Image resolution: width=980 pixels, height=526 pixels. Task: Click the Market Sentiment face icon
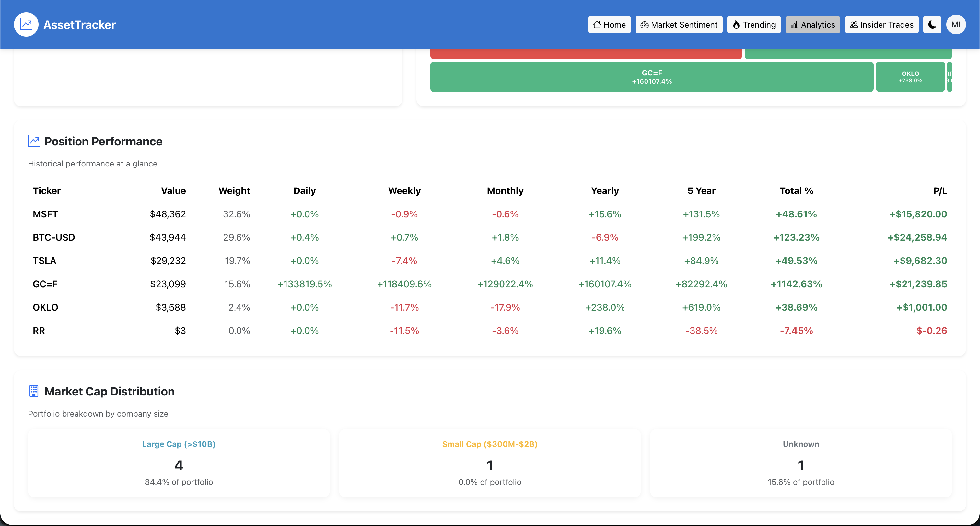tap(645, 24)
